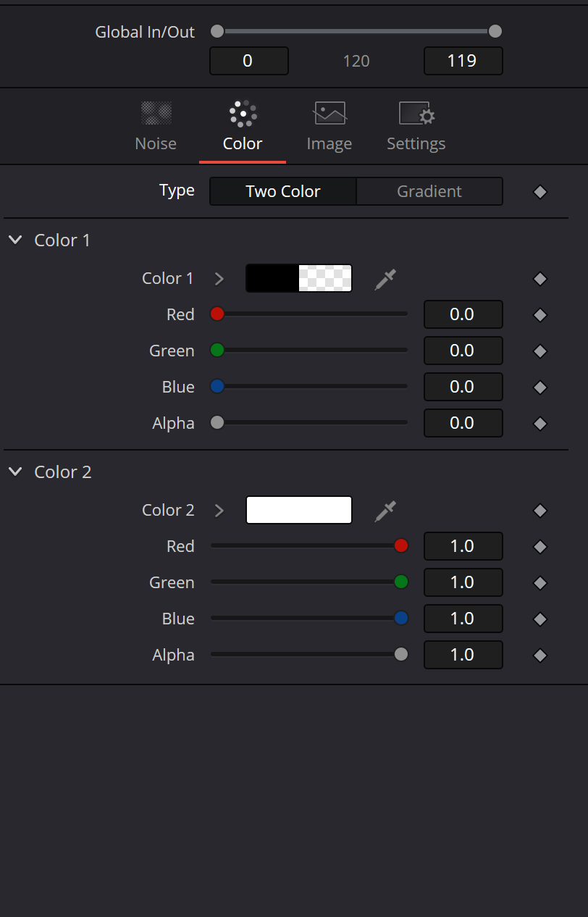Edit Color 2 Red value field
The width and height of the screenshot is (588, 917).
click(463, 546)
